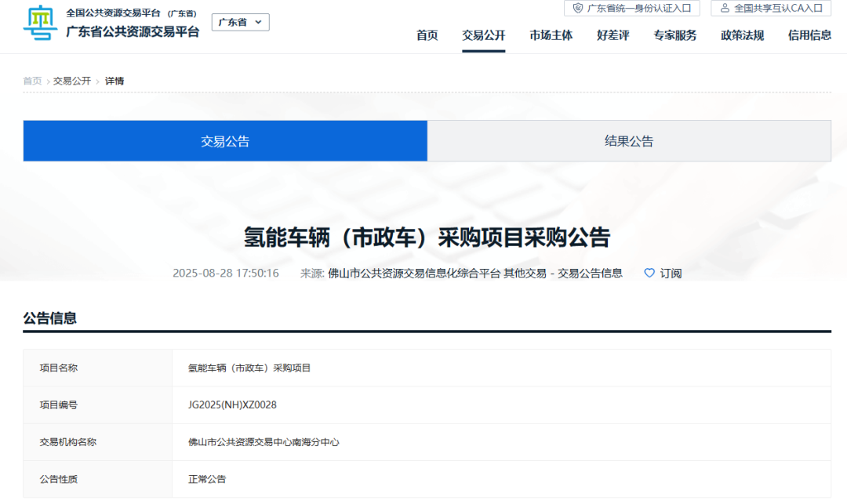Switch to the 结果公告 tab
The width and height of the screenshot is (847, 504).
click(x=629, y=141)
